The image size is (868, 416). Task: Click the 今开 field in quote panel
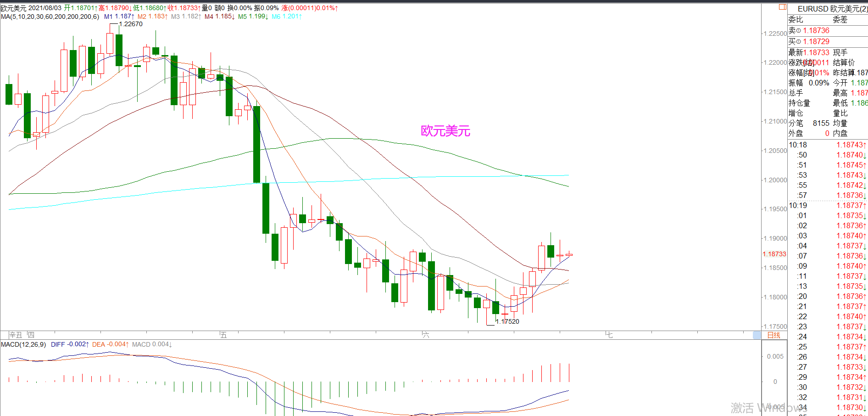pos(850,83)
